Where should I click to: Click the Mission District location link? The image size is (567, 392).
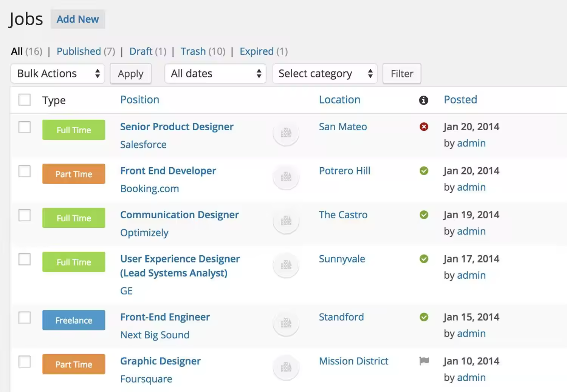[354, 361]
